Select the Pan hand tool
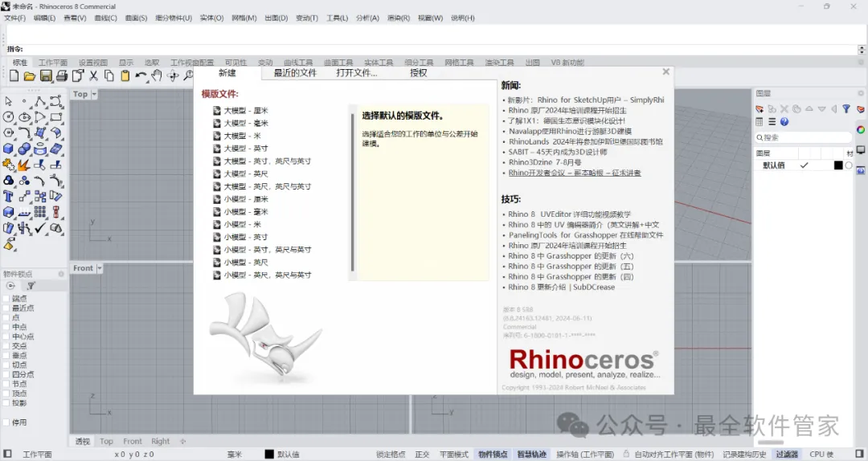868x461 pixels. coord(157,75)
